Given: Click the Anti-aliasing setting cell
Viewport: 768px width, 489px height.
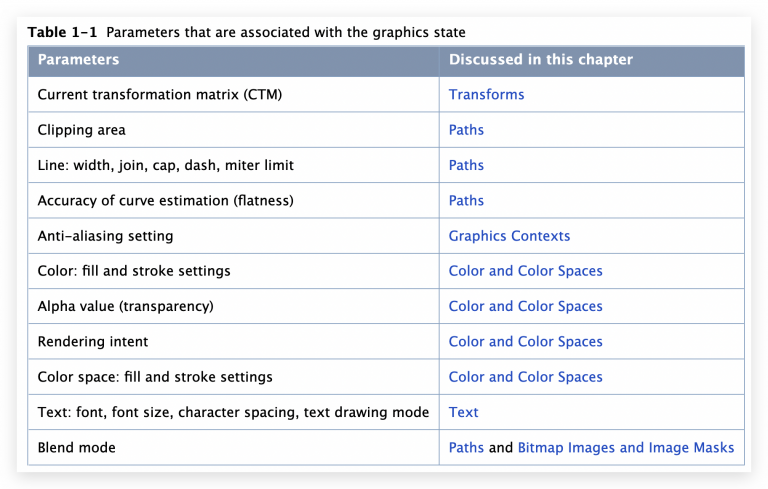Looking at the screenshot, I should tap(234, 236).
